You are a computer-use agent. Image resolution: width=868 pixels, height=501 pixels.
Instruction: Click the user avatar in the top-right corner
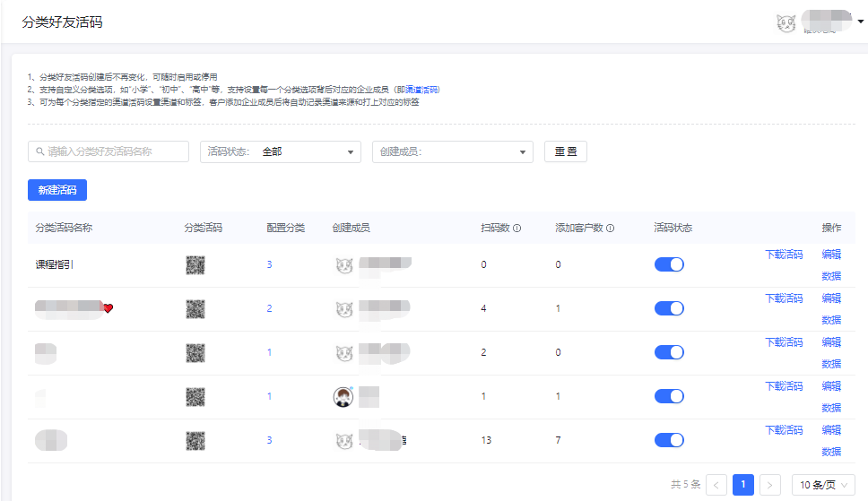click(x=786, y=24)
